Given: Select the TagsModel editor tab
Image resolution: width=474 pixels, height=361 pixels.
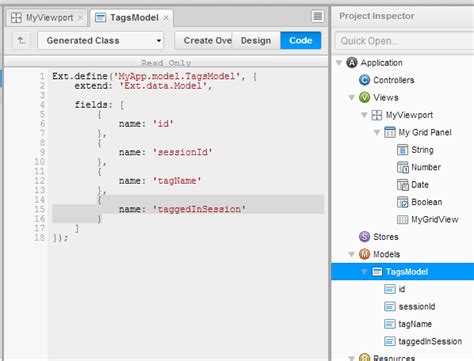Looking at the screenshot, I should point(132,18).
